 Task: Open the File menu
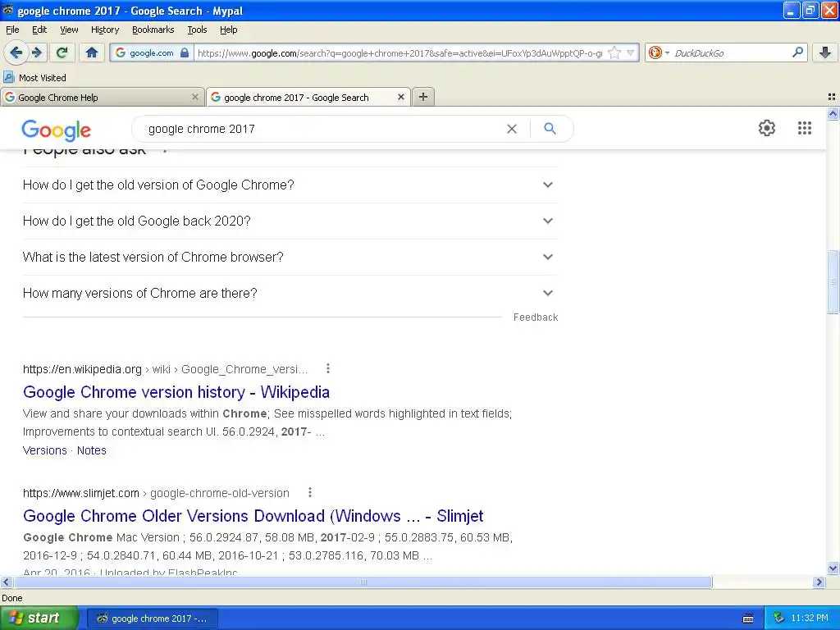(x=12, y=30)
